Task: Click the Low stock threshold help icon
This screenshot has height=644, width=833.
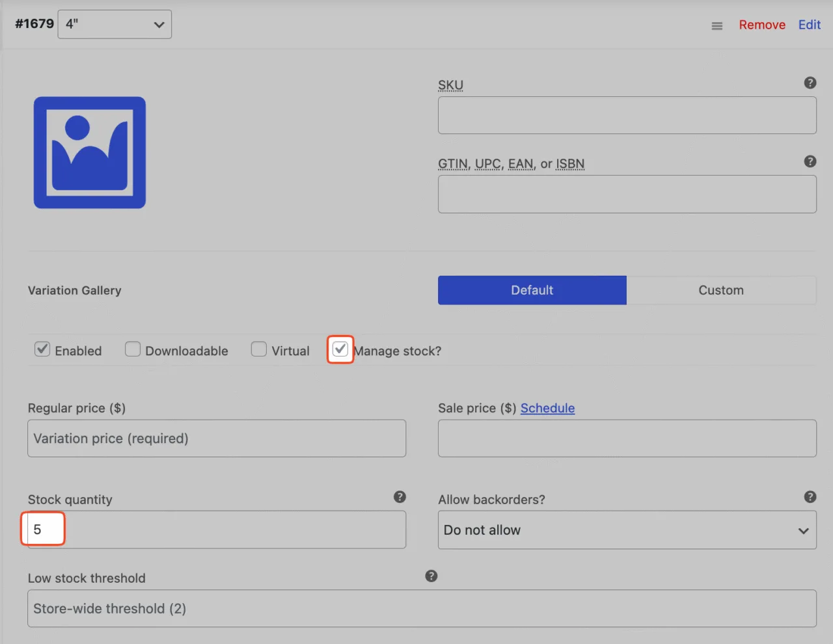Action: (x=431, y=576)
